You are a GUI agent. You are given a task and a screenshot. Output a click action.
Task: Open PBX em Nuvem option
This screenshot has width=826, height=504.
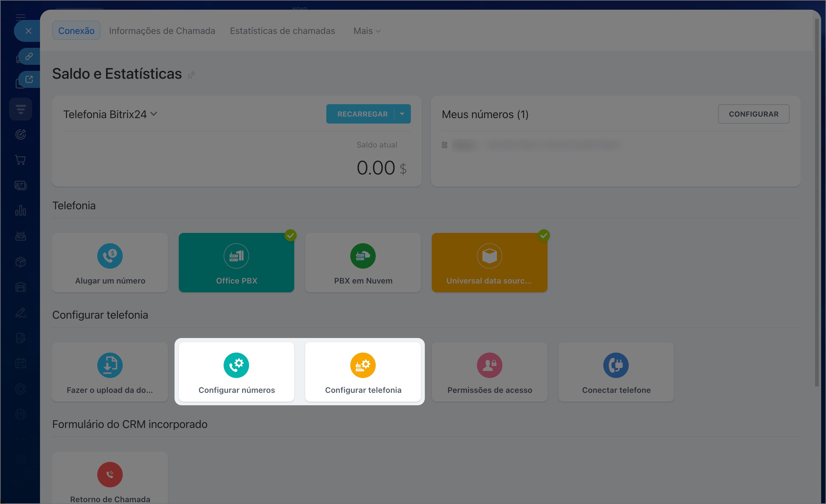[363, 263]
